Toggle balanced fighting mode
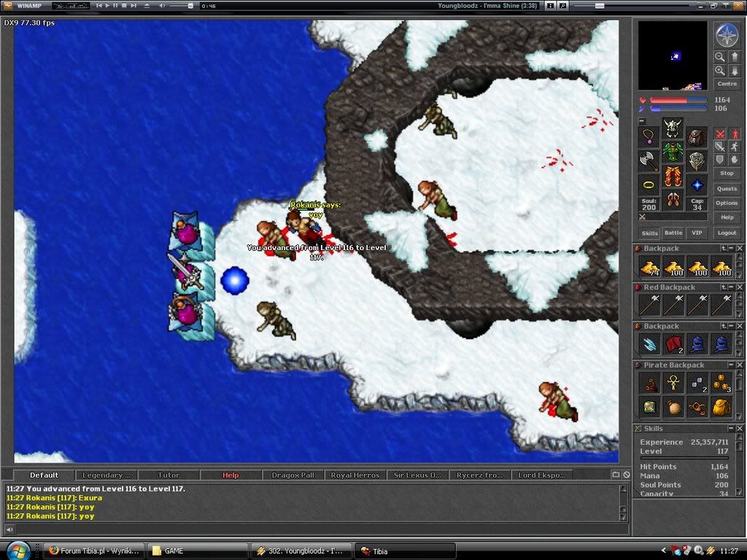The width and height of the screenshot is (747, 560). [x=720, y=147]
